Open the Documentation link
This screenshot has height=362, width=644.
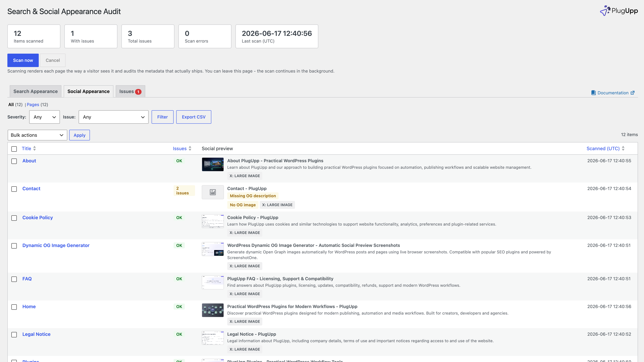[613, 93]
